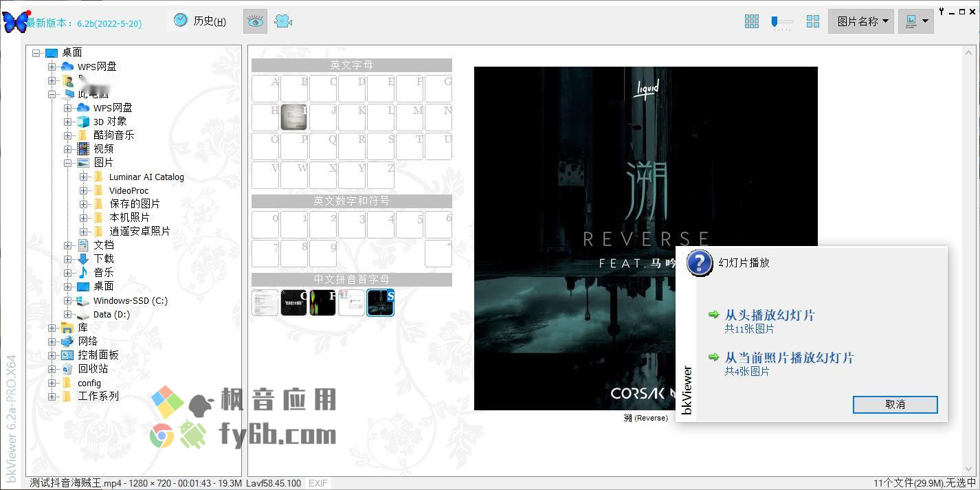Select the 酷狗音乐 folder icon
980x490 pixels.
pos(82,135)
